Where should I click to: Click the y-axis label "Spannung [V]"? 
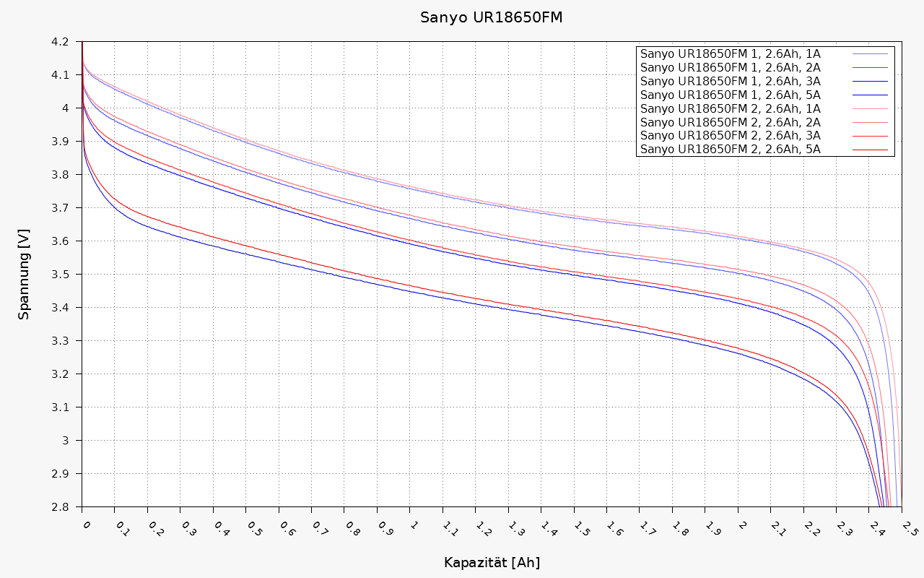(25, 275)
